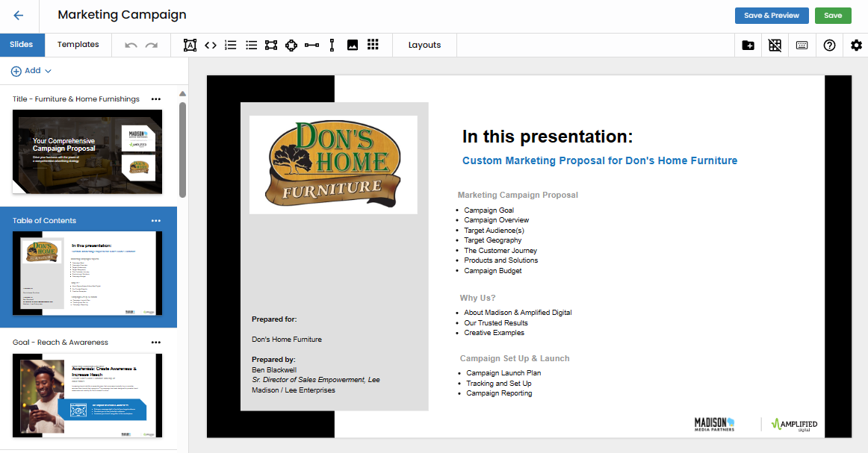This screenshot has width=868, height=453.
Task: Open the help question mark icon
Action: click(829, 46)
